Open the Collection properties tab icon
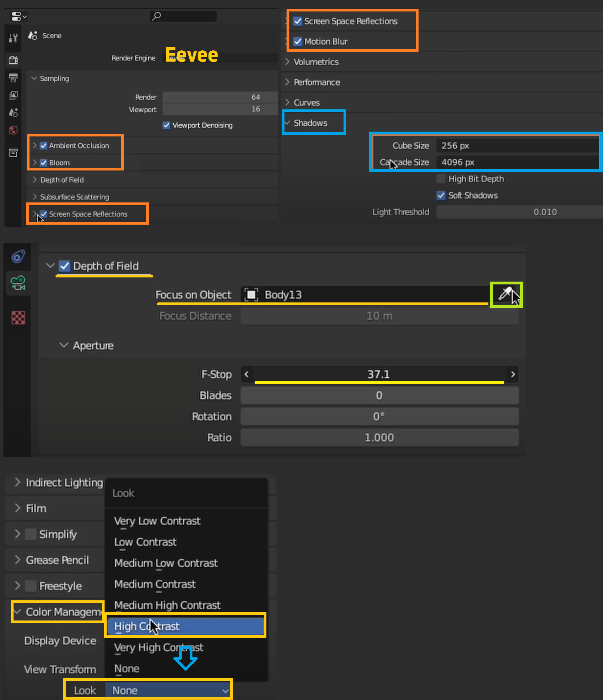Screen dimensions: 603x700 tap(13, 153)
